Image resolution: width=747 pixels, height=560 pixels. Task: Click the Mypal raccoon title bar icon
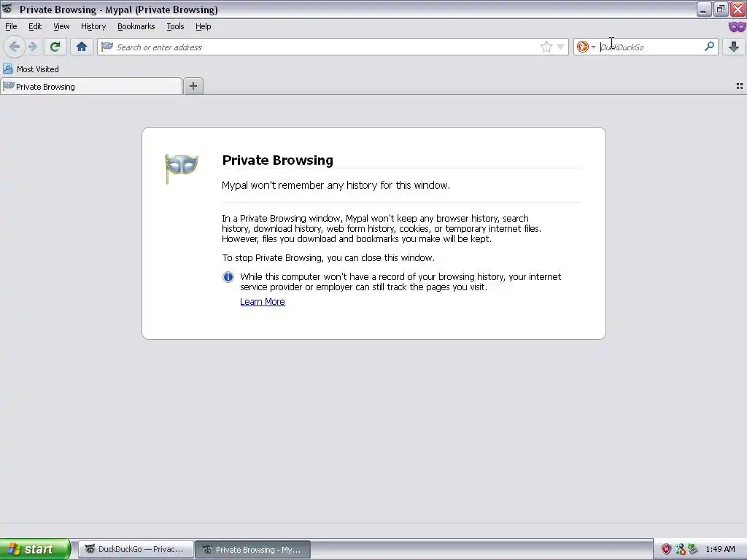[x=7, y=9]
